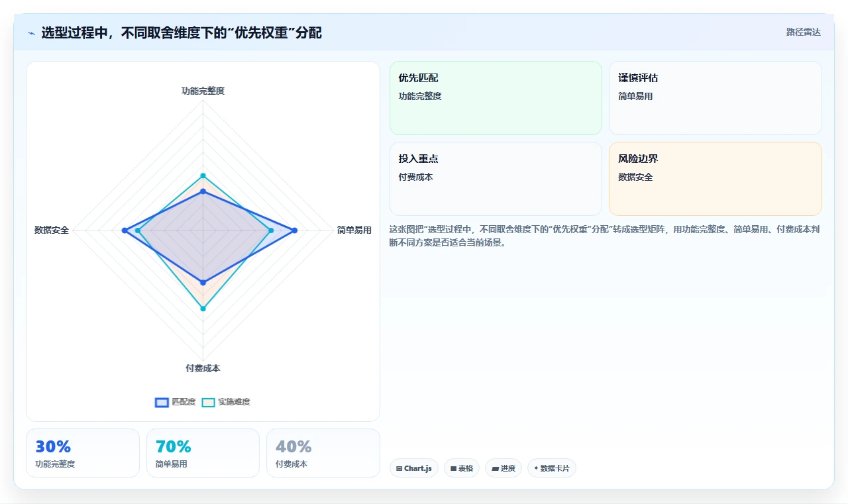Screen dimensions: 848x504
Task: Open the 30% 功能完整度 stat card
Action: click(x=83, y=453)
